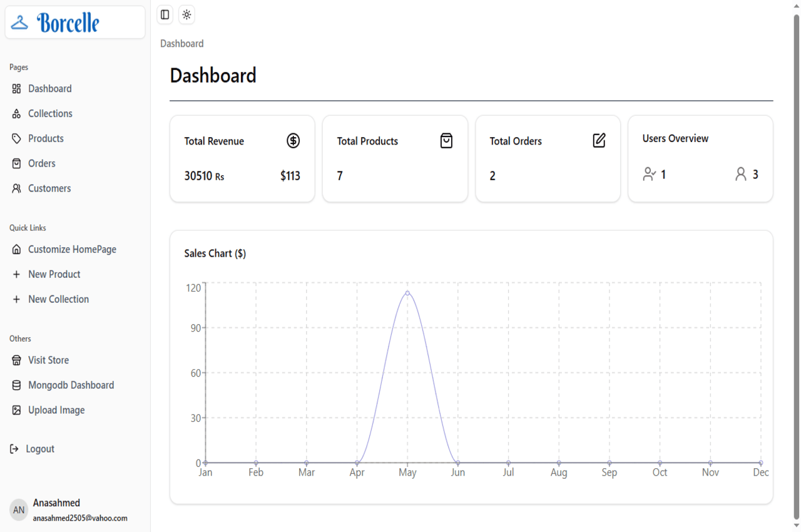801x532 pixels.
Task: Click the Customers people icon
Action: 16,188
